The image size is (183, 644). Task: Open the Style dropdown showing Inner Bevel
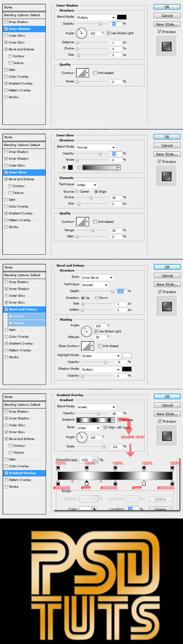pos(97,277)
